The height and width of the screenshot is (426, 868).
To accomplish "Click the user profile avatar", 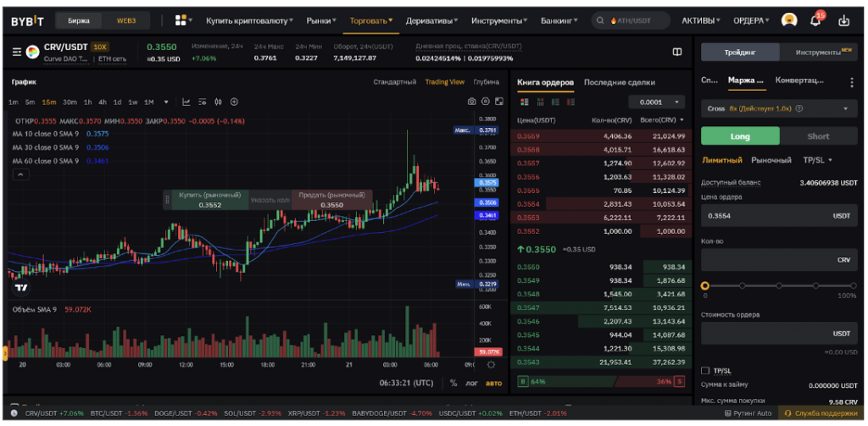I will tap(788, 20).
